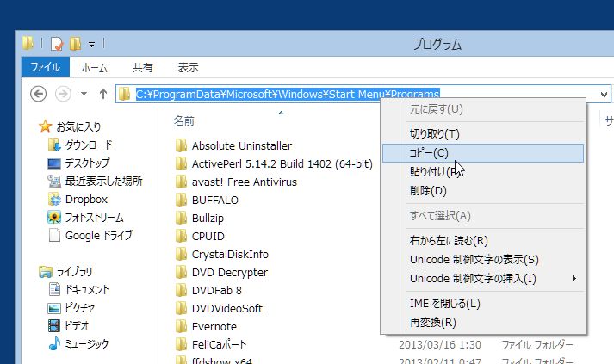Click the window folder icon in title bar

pyautogui.click(x=28, y=43)
